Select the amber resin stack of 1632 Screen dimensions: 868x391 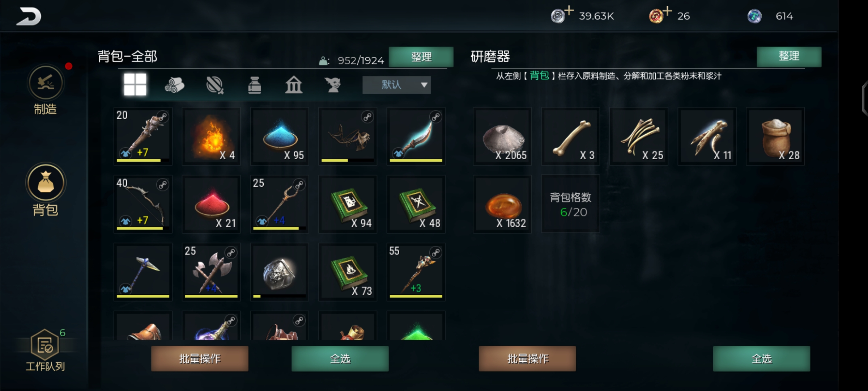pyautogui.click(x=502, y=204)
